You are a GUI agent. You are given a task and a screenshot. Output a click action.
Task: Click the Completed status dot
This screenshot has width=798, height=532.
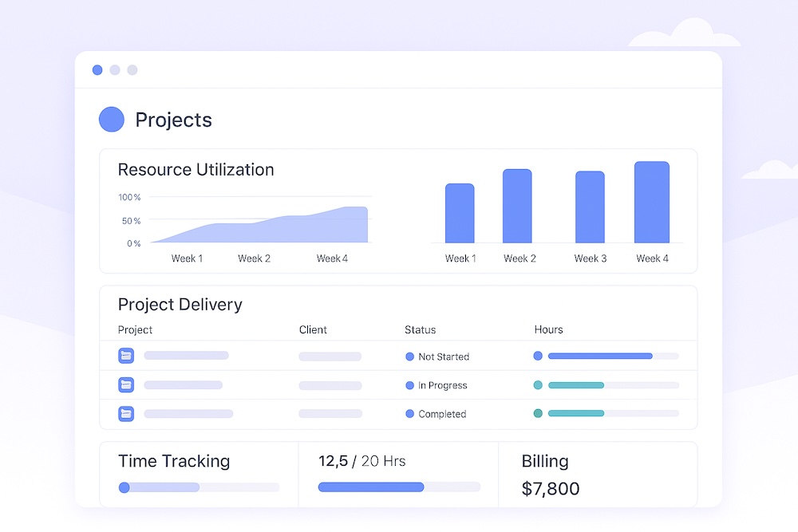click(x=410, y=414)
